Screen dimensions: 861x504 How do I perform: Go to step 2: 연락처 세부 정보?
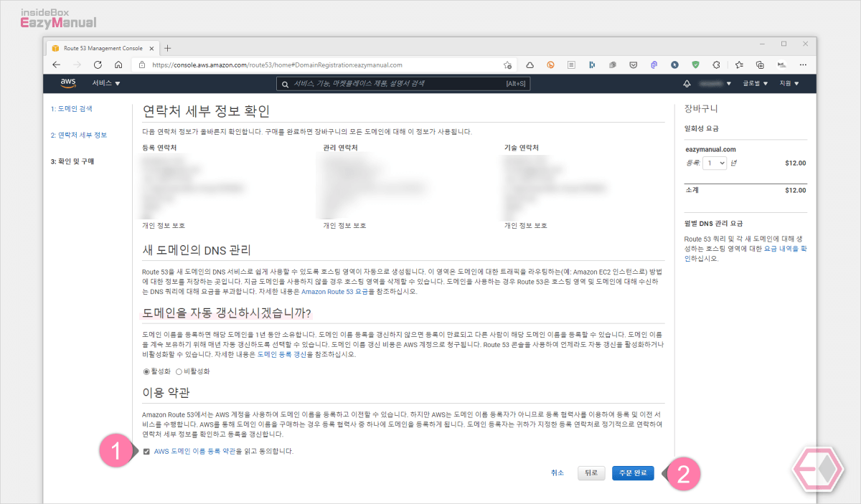click(x=78, y=135)
